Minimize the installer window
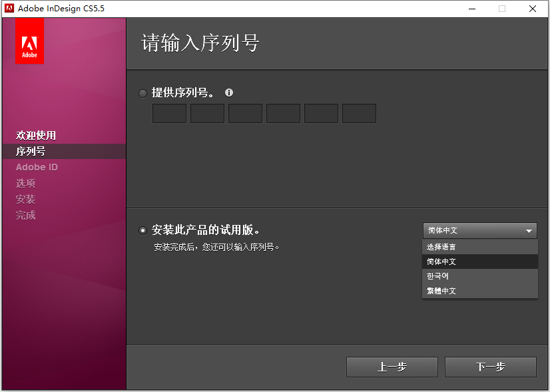Viewport: 550px width, 392px height. 472,9
